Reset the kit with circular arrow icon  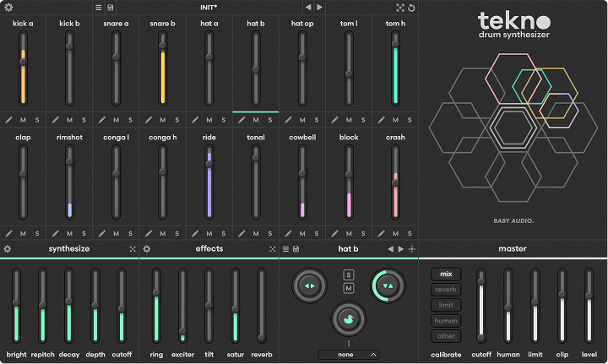(x=411, y=8)
